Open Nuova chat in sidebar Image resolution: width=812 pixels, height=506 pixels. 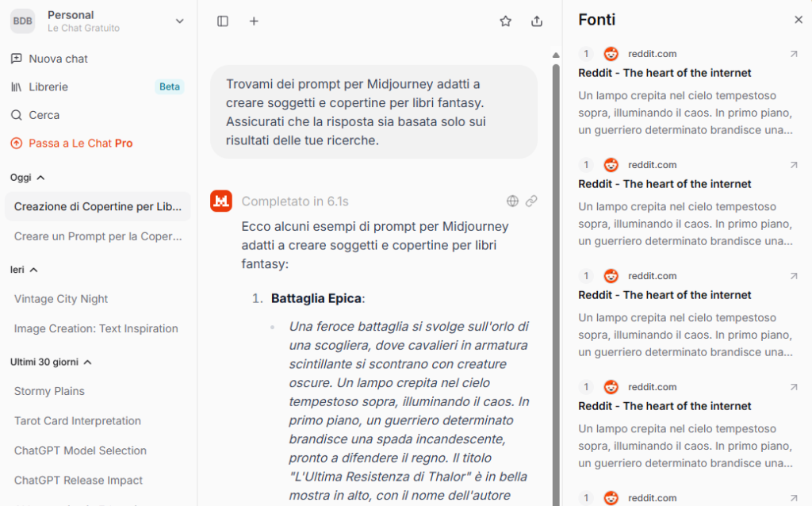[x=58, y=59]
